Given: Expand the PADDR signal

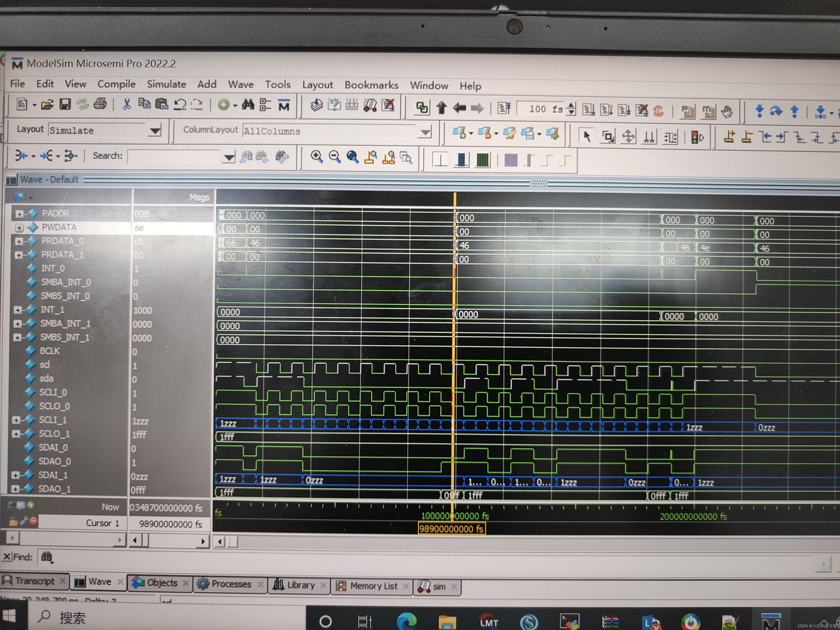Looking at the screenshot, I should [19, 214].
